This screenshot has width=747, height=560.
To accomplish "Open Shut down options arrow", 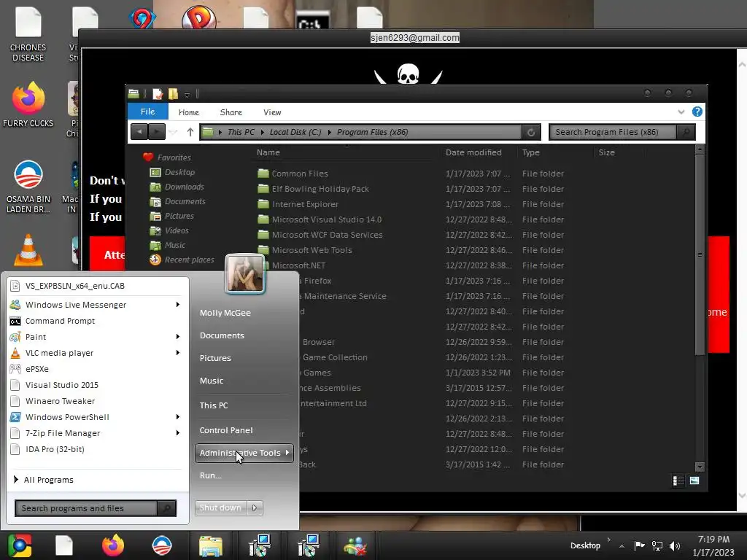I will click(255, 508).
